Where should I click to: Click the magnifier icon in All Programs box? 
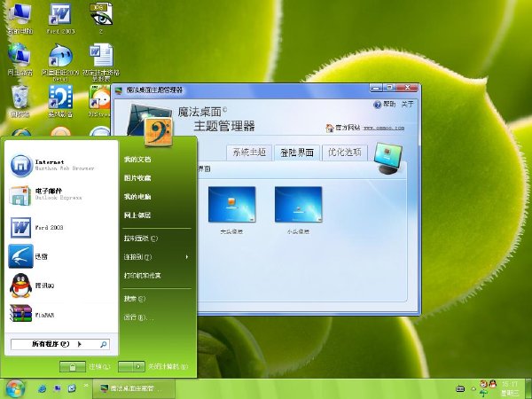pyautogui.click(x=104, y=344)
